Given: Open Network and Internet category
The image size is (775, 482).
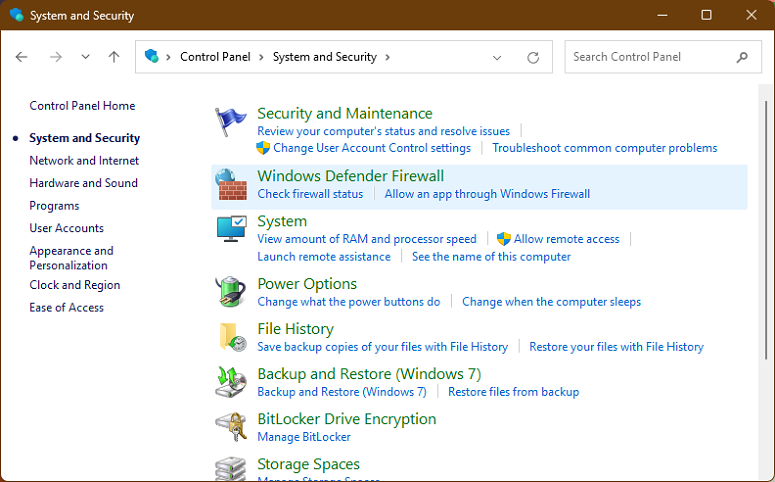Looking at the screenshot, I should pos(84,161).
